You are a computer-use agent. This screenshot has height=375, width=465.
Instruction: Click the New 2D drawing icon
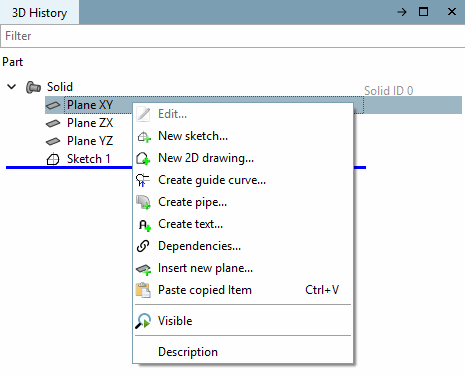tap(143, 158)
